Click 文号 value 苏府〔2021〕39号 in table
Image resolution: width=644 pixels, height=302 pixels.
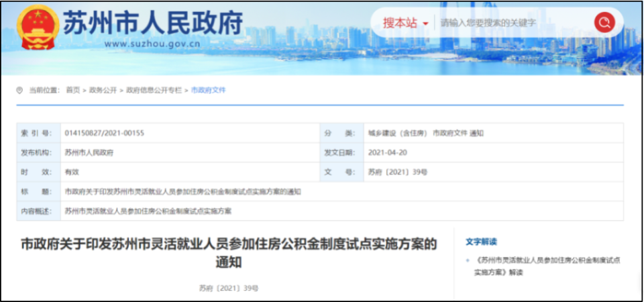pyautogui.click(x=398, y=172)
